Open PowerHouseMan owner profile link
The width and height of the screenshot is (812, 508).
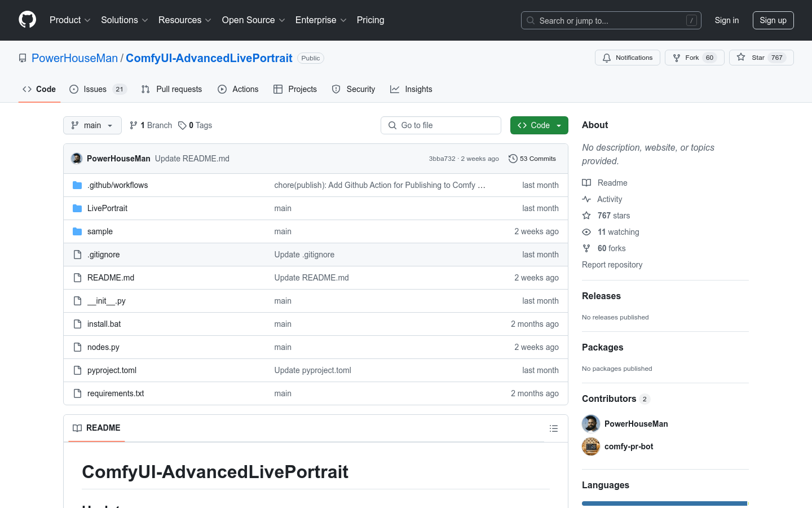[74, 58]
